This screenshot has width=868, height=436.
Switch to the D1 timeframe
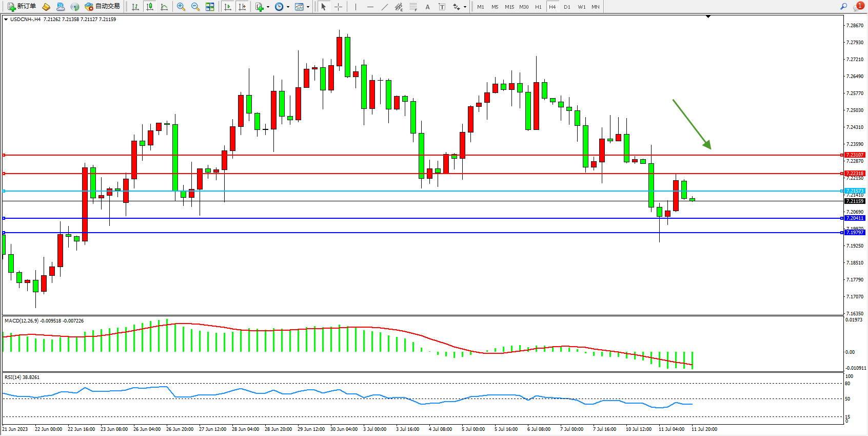(x=567, y=7)
